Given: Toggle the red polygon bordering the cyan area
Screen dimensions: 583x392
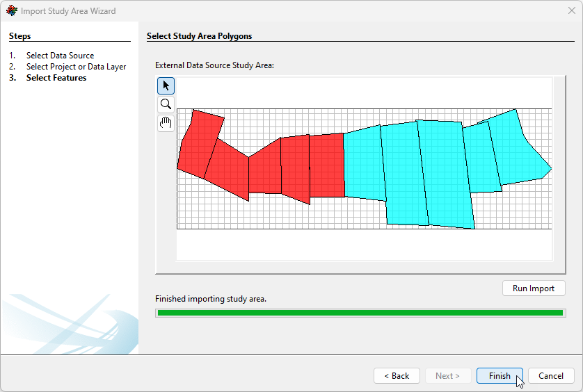Looking at the screenshot, I should coord(327,165).
